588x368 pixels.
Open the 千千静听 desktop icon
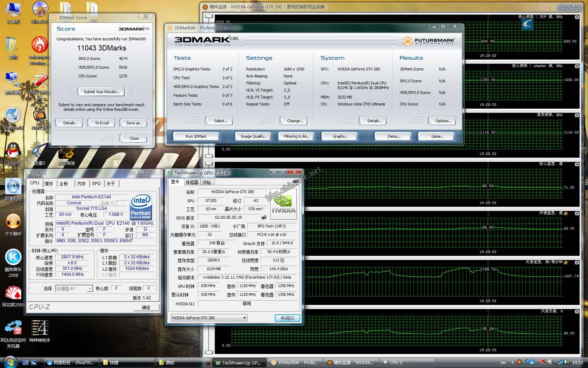[x=13, y=225]
